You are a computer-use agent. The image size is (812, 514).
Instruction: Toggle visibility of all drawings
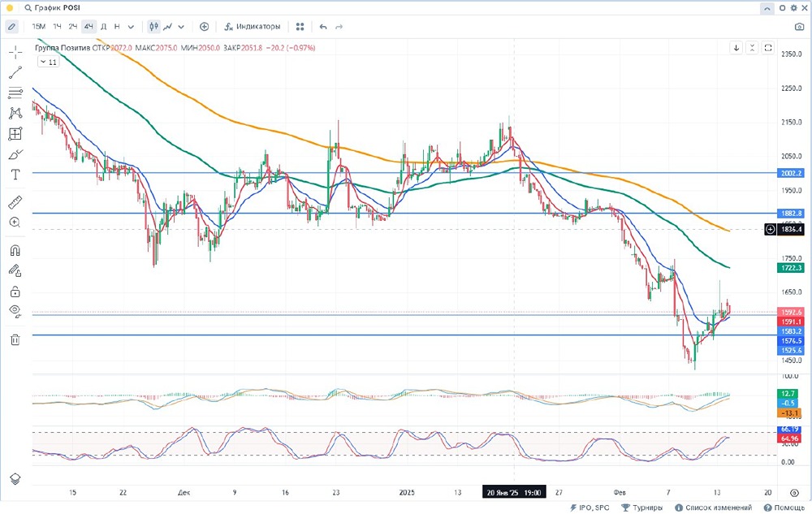pyautogui.click(x=15, y=312)
